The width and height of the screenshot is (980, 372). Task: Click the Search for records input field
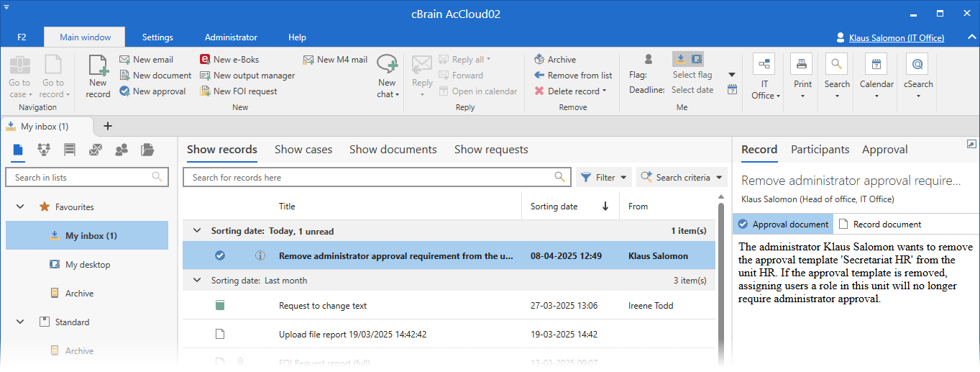pyautogui.click(x=370, y=178)
